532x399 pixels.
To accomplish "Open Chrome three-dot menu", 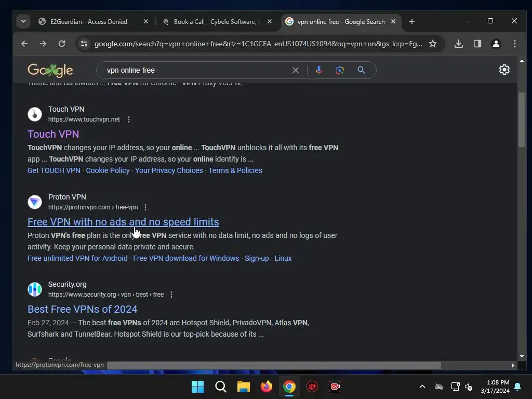I will [515, 44].
